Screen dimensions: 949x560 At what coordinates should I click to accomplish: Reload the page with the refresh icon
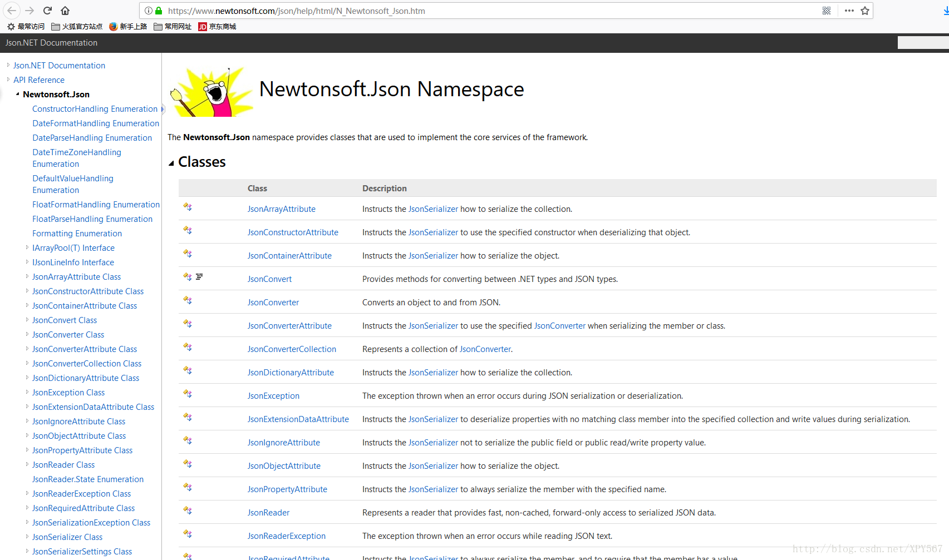click(x=47, y=11)
